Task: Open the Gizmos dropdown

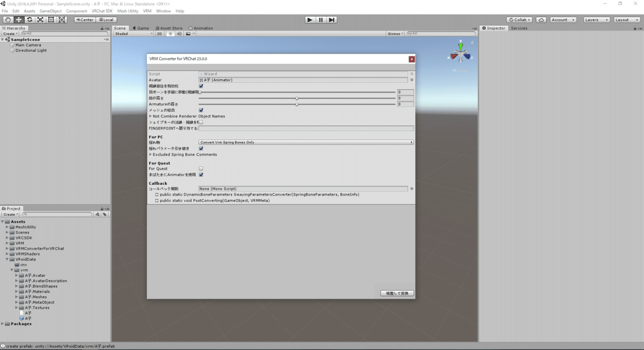Action: tap(395, 33)
